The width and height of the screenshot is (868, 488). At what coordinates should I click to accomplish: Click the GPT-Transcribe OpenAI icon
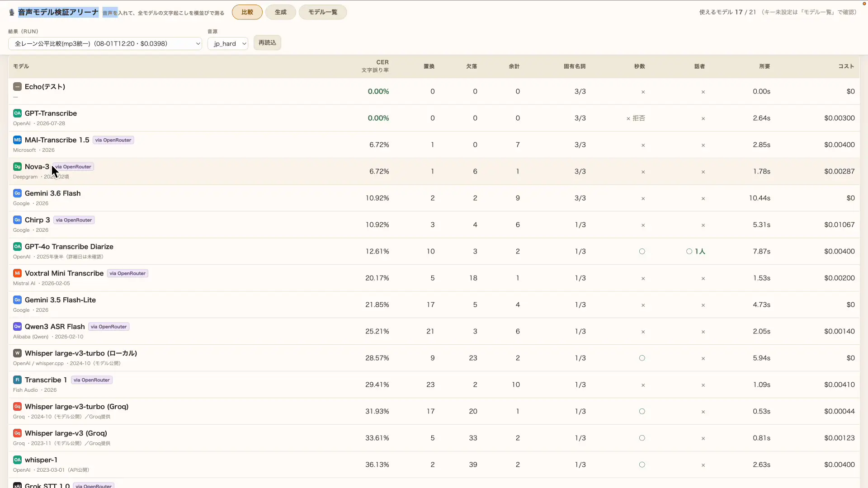click(17, 113)
